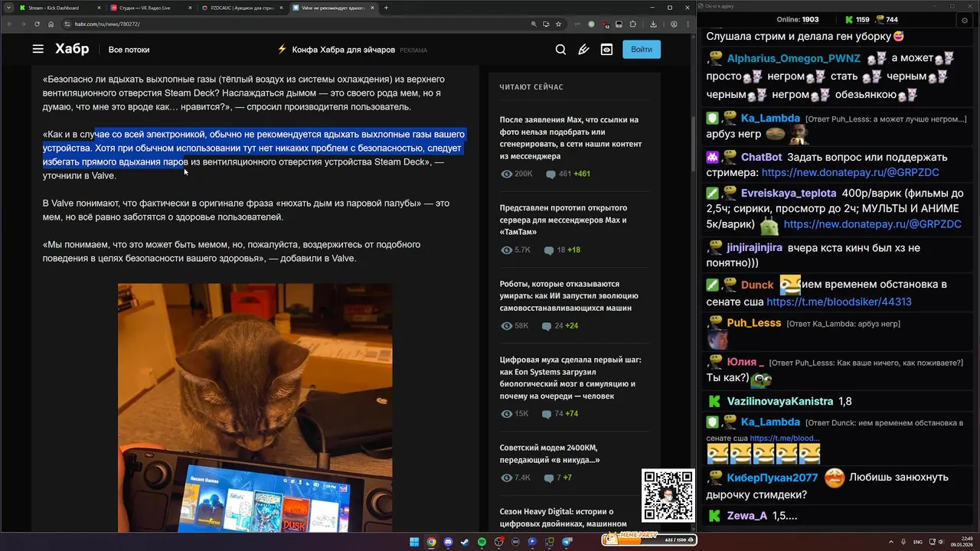Reload the page with the refresh icon
This screenshot has height=551, width=980.
pos(37,24)
